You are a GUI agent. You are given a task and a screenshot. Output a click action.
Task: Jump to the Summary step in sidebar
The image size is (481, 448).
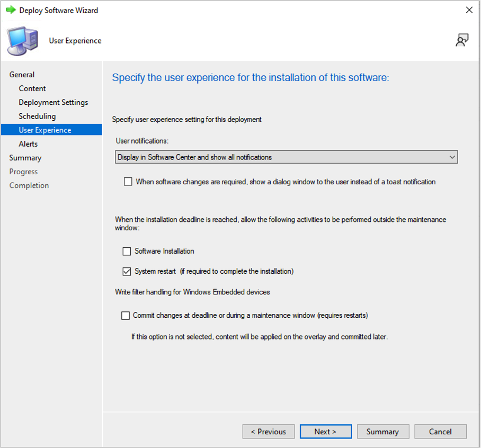click(25, 158)
